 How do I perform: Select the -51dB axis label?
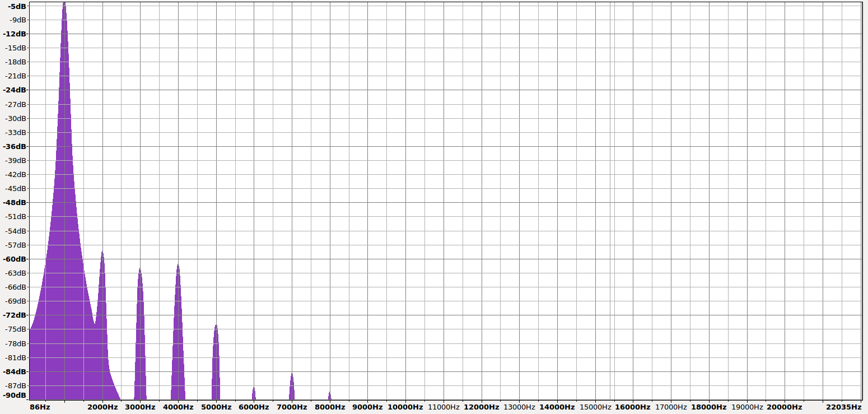15,216
